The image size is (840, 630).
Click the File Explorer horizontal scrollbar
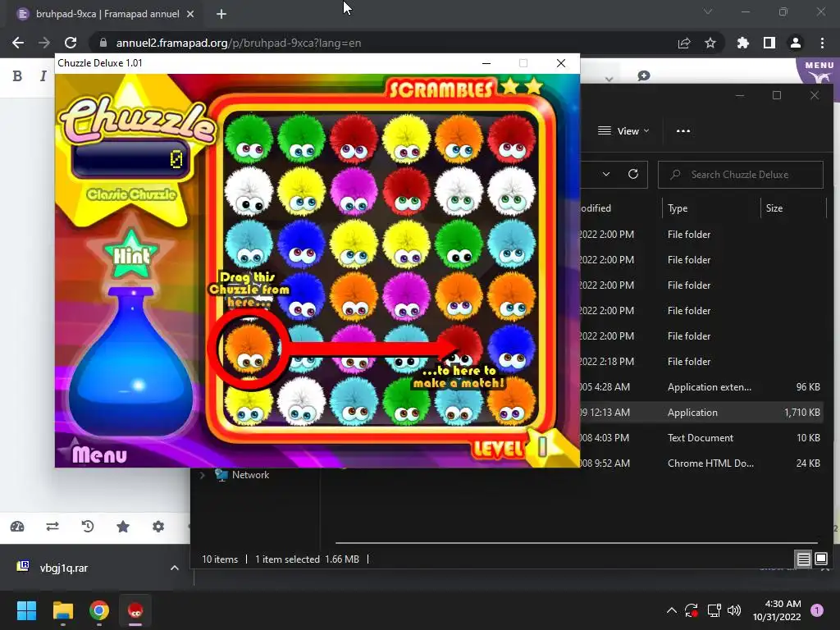pyautogui.click(x=577, y=542)
